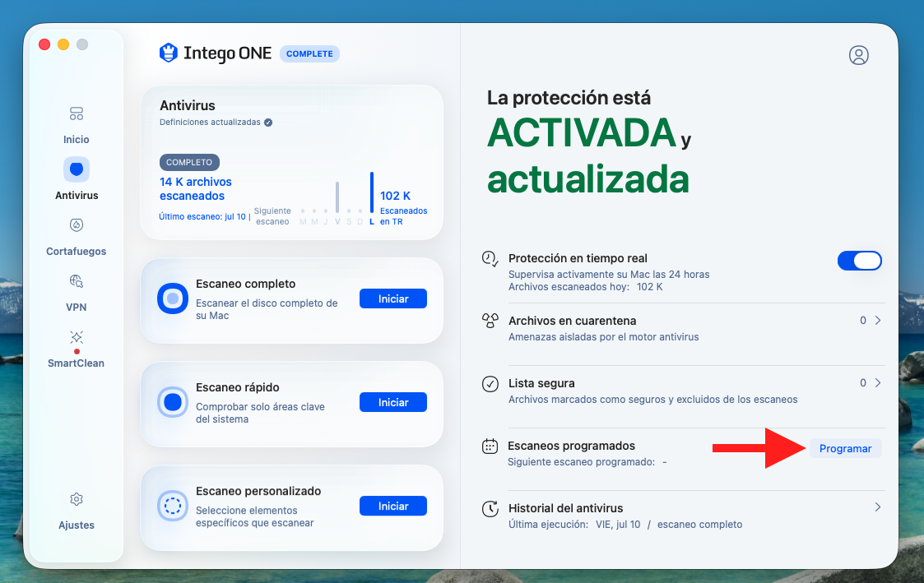Screen dimensions: 924x583
Task: Open the SmartClean sparkle icon
Action: (x=76, y=337)
